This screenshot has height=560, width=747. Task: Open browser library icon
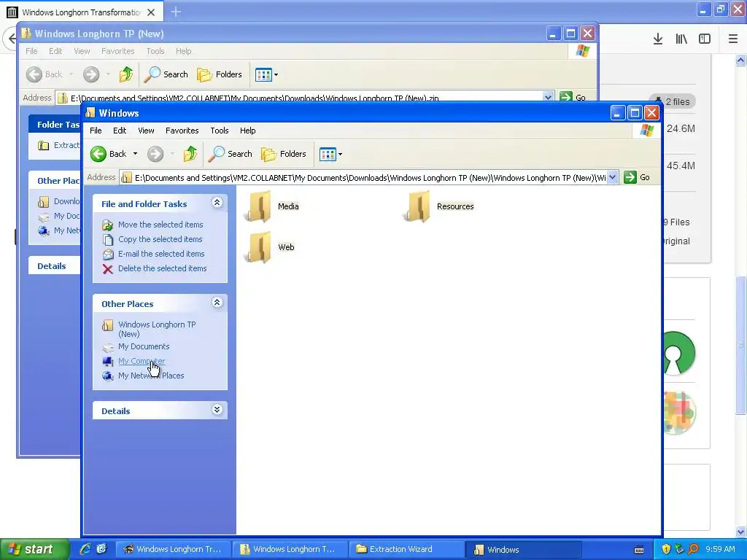681,39
